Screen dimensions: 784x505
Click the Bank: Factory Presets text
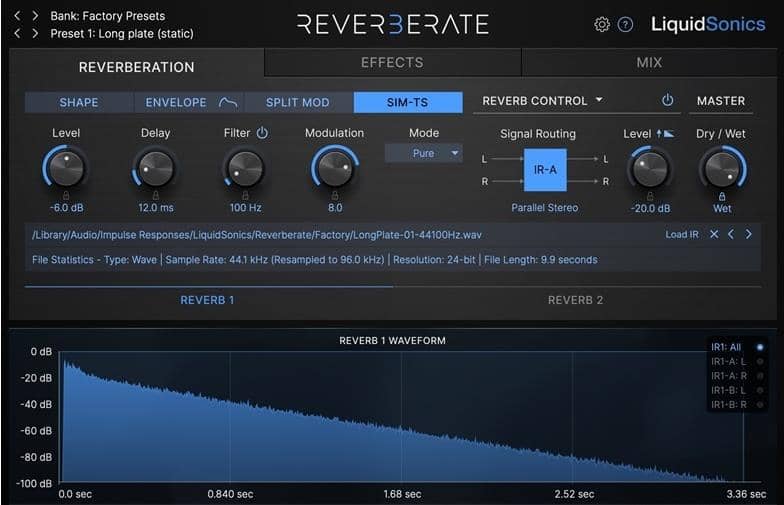(x=108, y=16)
